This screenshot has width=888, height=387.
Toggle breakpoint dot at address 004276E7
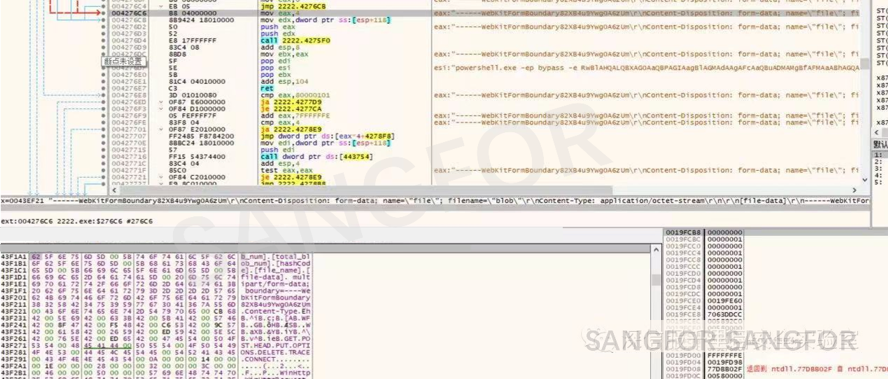pos(103,88)
